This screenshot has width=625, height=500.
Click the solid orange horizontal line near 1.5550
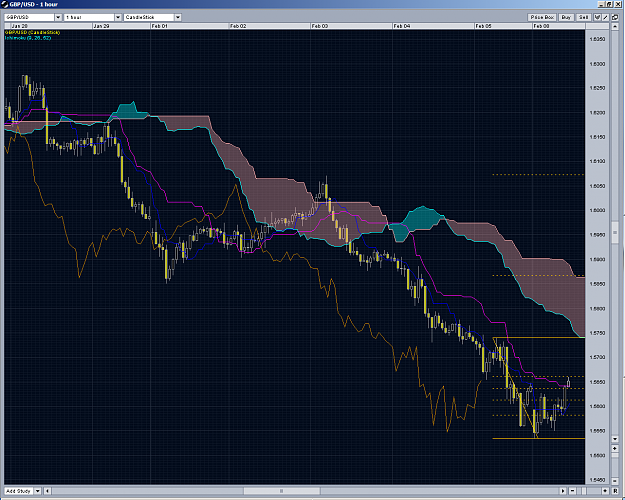tap(539, 439)
